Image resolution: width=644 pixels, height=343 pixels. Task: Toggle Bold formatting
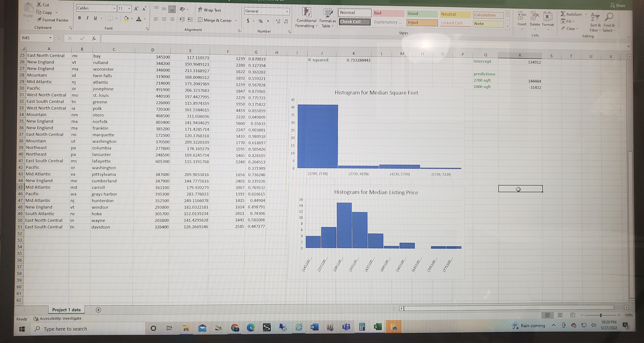(80, 18)
